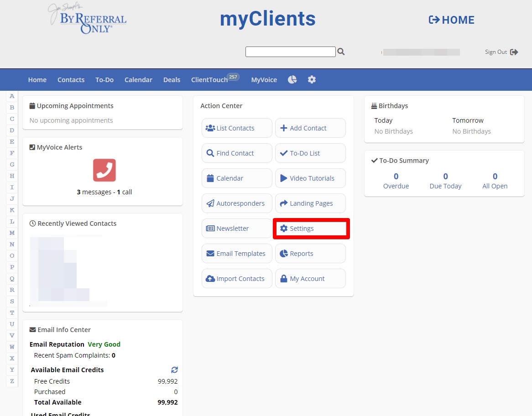The image size is (532, 416).
Task: Click the Recently Viewed Contacts clock icon
Action: [32, 224]
